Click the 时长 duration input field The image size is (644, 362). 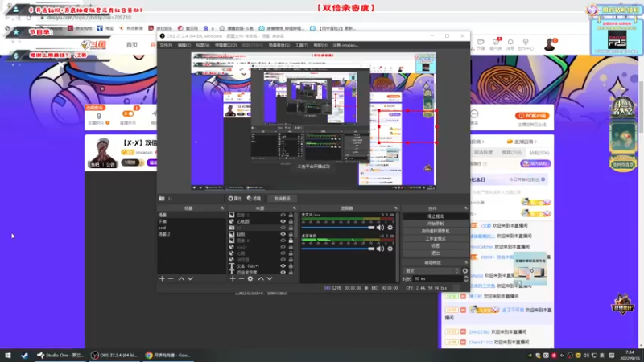coord(438,278)
